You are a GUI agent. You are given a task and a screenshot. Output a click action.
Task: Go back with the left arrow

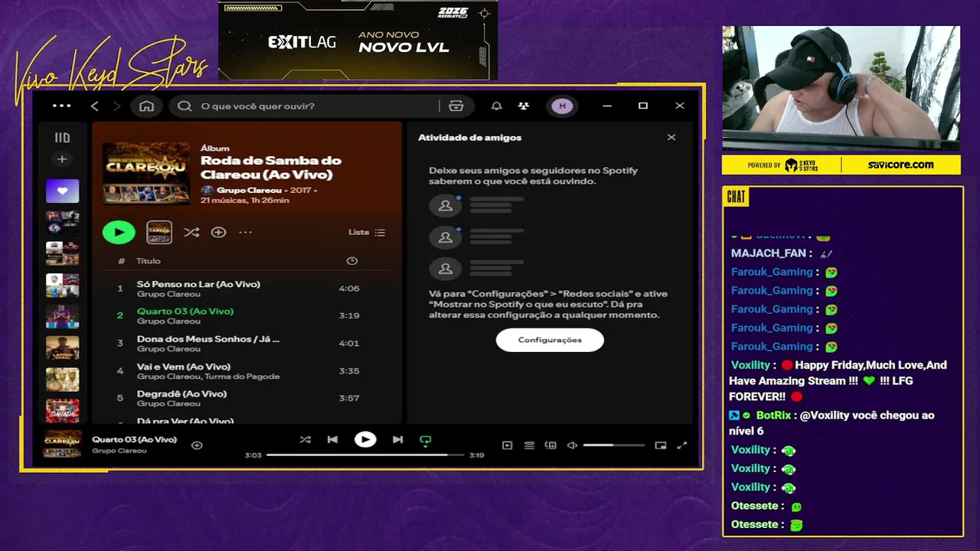[95, 106]
